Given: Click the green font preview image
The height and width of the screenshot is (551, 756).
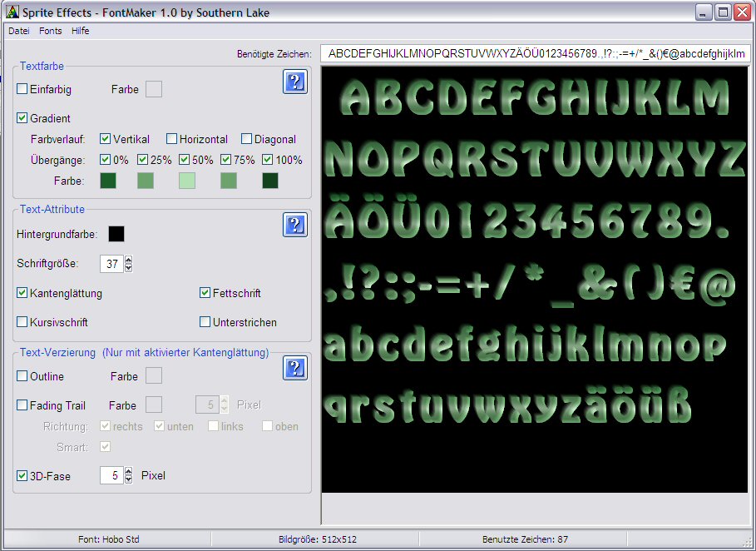Looking at the screenshot, I should (534, 280).
